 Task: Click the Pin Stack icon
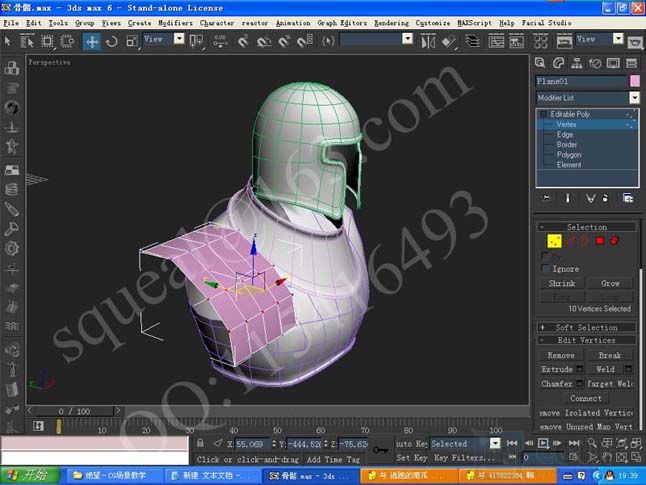click(x=546, y=198)
